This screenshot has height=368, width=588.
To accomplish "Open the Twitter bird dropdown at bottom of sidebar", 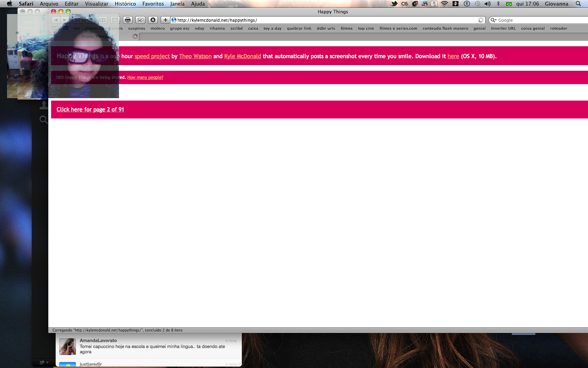I will [43, 362].
